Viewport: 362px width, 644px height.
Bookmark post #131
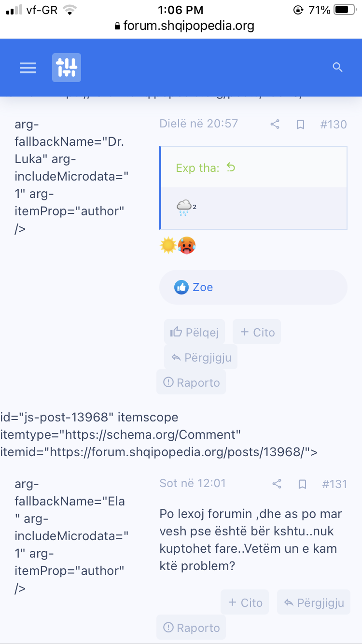(302, 484)
